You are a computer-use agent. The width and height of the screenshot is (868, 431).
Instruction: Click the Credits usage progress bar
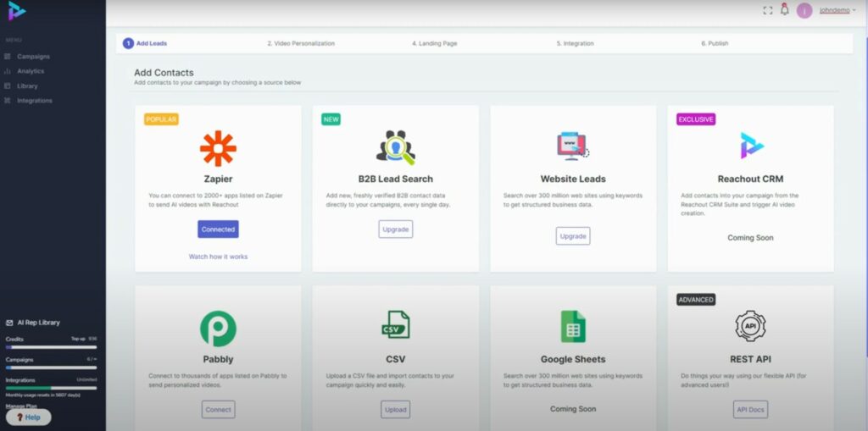(x=51, y=347)
